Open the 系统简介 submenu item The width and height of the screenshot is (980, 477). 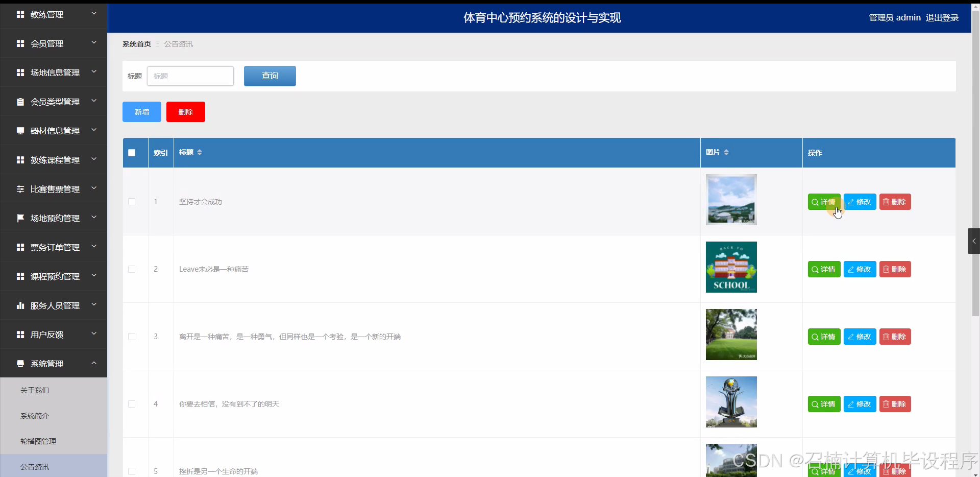[54, 416]
